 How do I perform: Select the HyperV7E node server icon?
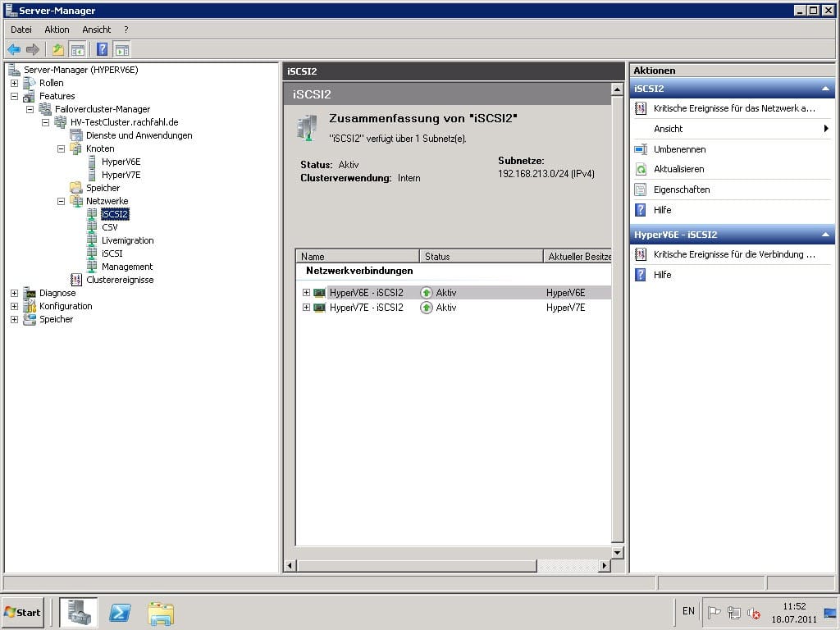click(92, 176)
